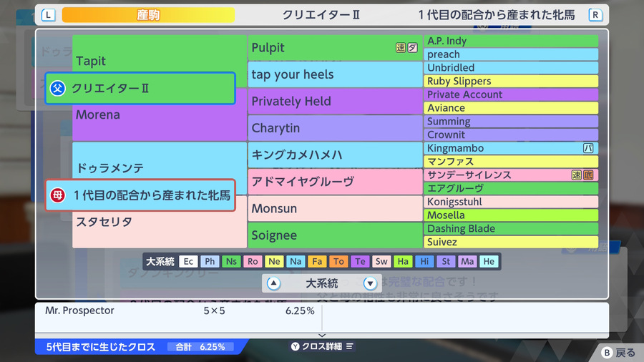The height and width of the screenshot is (362, 644).
Task: Select サンデーサイレンス ancestor cell
Action: [511, 175]
